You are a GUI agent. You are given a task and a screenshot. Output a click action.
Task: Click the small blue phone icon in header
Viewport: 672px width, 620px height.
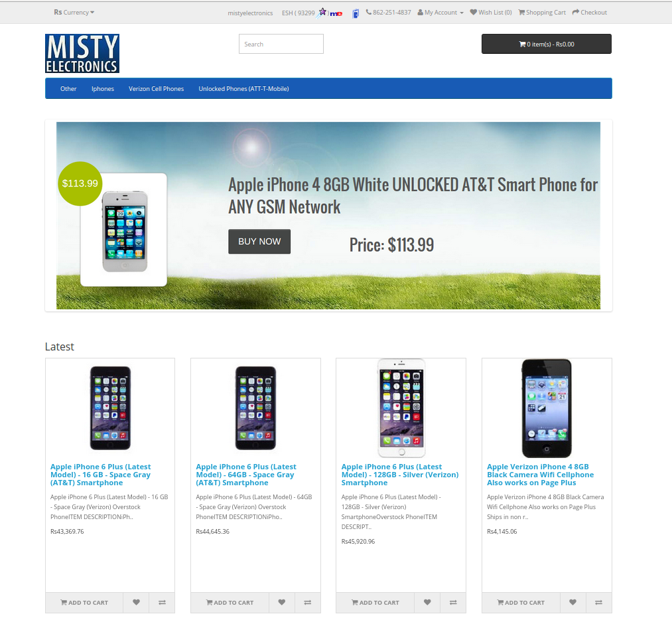pyautogui.click(x=356, y=14)
